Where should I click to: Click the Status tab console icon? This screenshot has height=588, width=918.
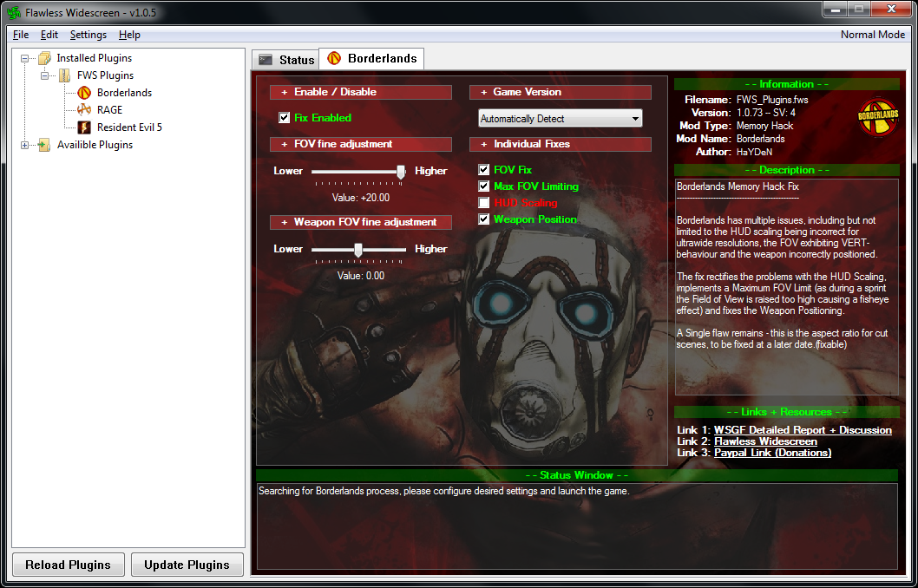tap(266, 60)
